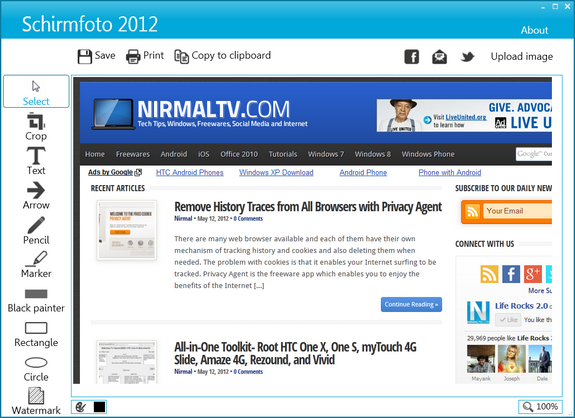Choose the Pencil tool
The height and width of the screenshot is (418, 575).
point(36,231)
